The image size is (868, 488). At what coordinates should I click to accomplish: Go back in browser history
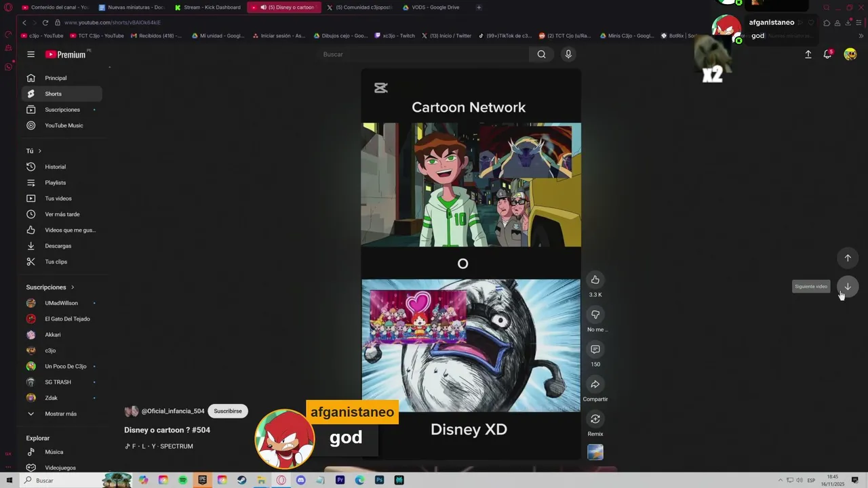(24, 22)
